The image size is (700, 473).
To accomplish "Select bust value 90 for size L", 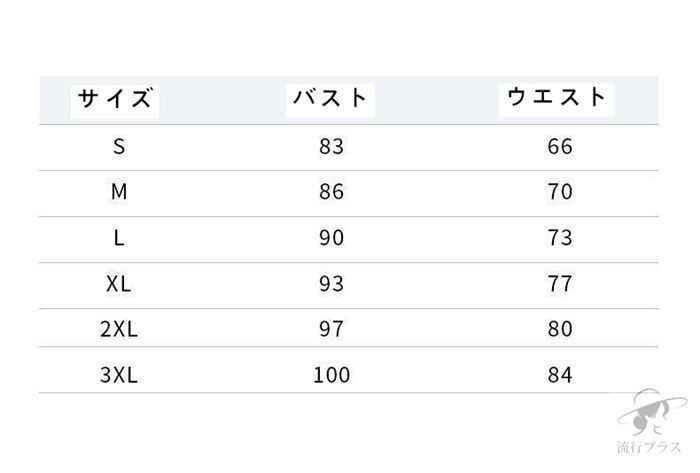I will (331, 238).
